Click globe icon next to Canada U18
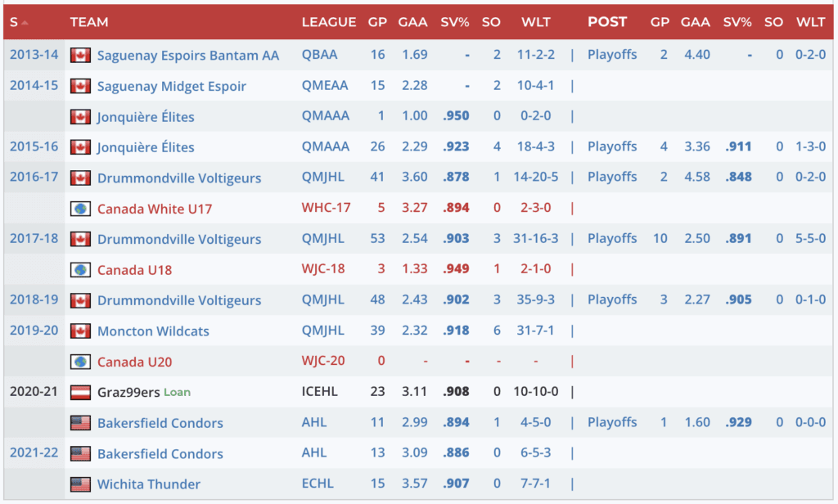The image size is (838, 504). (80, 270)
